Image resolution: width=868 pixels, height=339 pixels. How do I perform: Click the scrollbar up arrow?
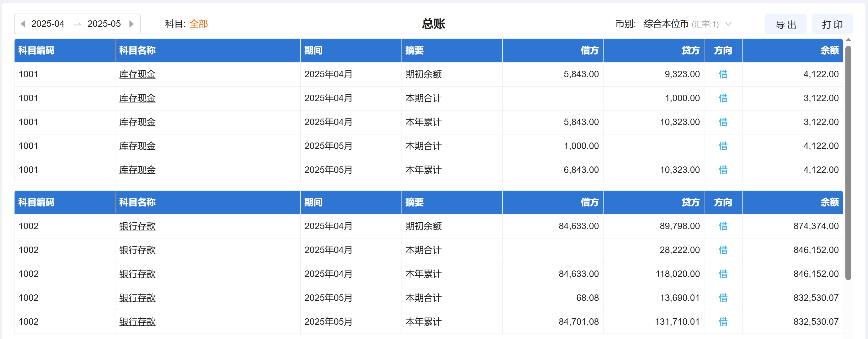848,40
